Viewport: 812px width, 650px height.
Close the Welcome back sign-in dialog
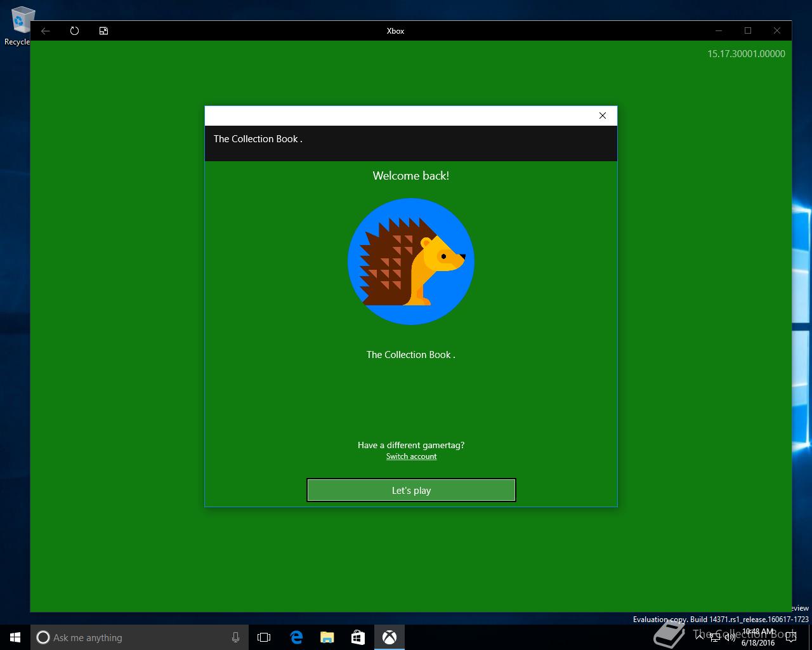tap(603, 116)
